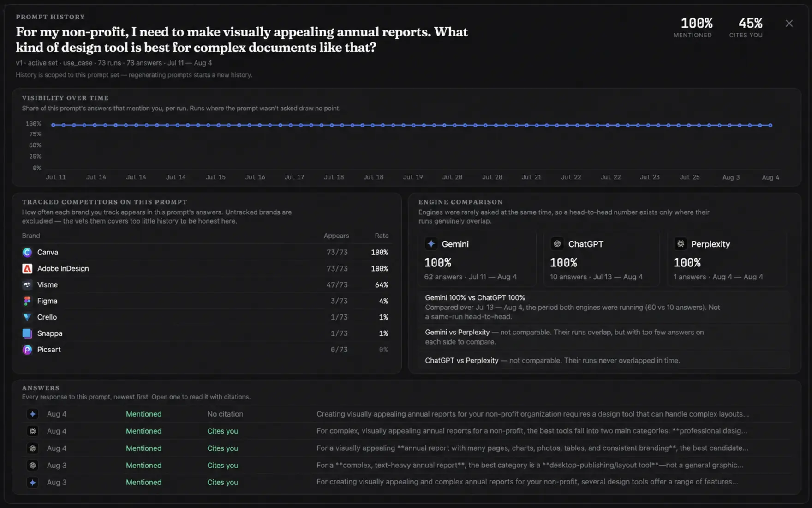Click the last chart data point above Aug 4

coord(770,125)
